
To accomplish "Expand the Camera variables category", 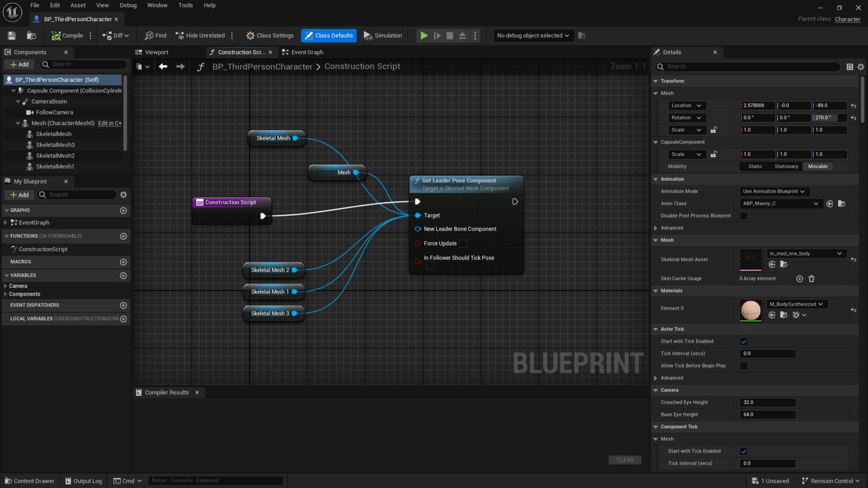I will (5, 286).
